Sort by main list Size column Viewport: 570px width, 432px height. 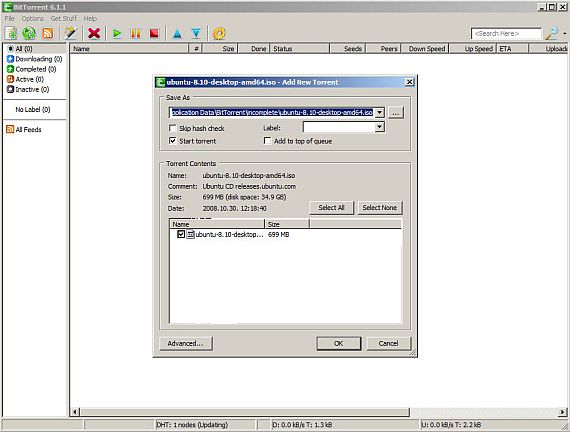(x=220, y=49)
